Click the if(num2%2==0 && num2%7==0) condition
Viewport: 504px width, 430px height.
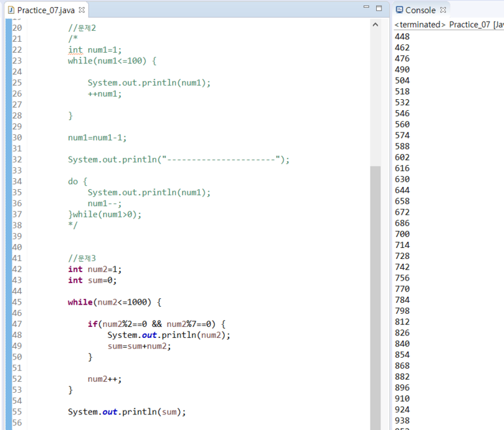pyautogui.click(x=156, y=324)
